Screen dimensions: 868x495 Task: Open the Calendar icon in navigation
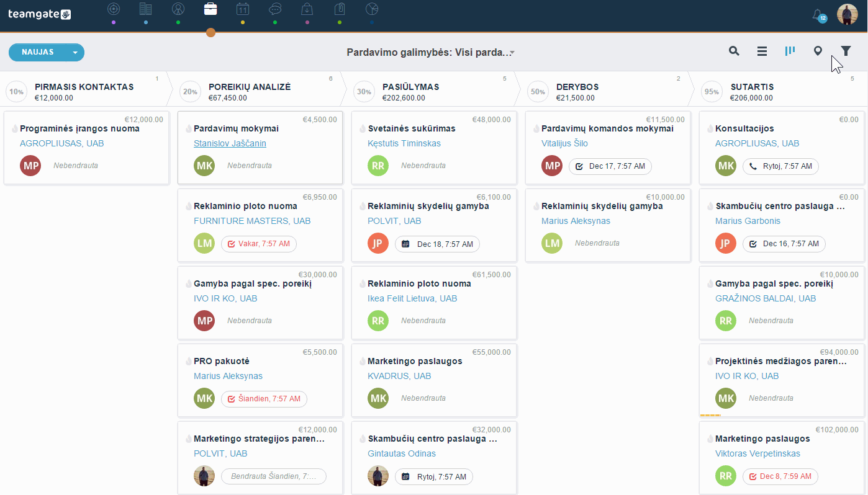[x=243, y=9]
